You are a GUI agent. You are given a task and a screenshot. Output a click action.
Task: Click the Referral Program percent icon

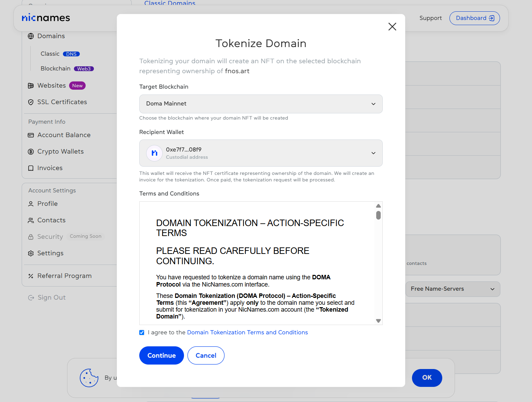pyautogui.click(x=31, y=276)
